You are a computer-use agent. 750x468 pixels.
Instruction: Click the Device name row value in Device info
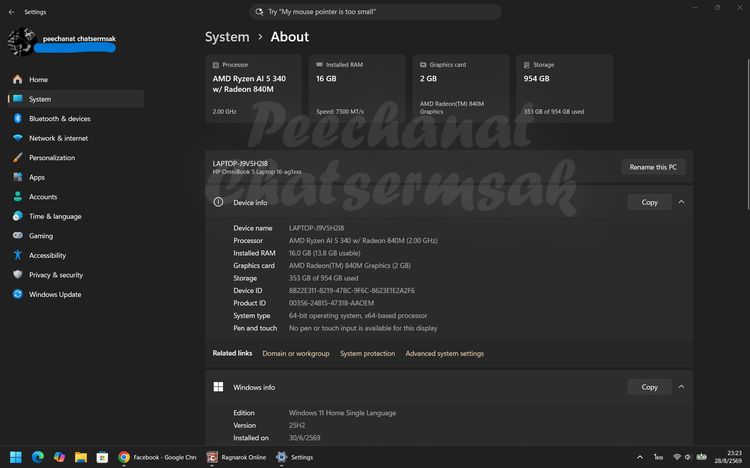tap(316, 228)
